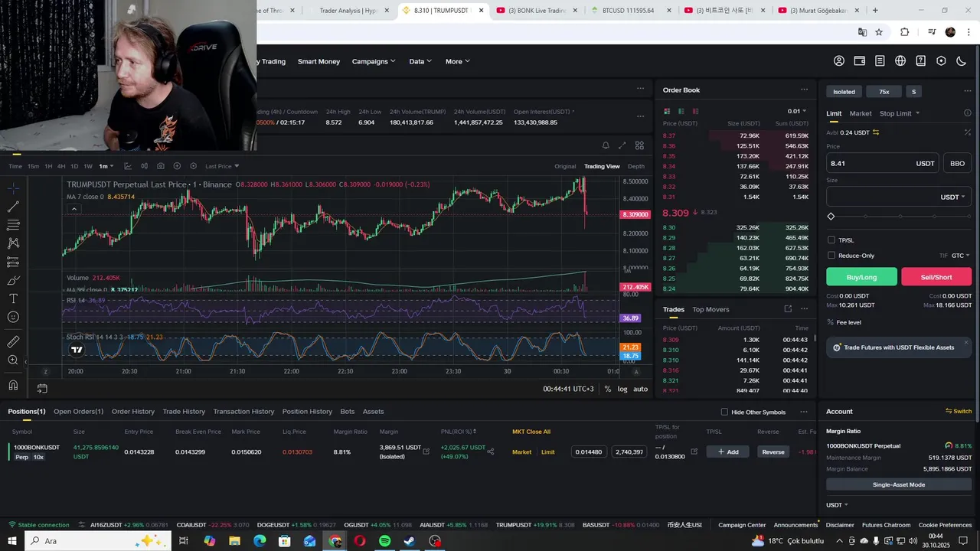Screen dimensions: 980x551
Task: Switch to Top Movers tab
Action: coord(710,309)
